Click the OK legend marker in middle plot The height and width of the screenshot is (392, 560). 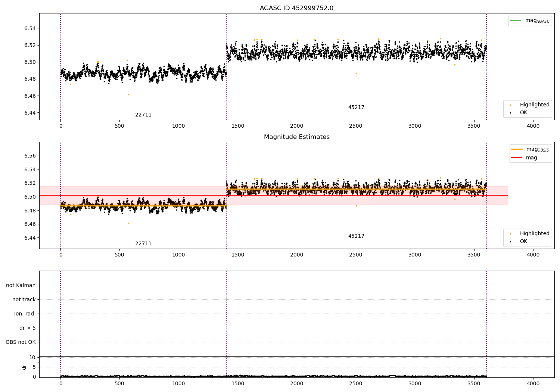tap(510, 242)
